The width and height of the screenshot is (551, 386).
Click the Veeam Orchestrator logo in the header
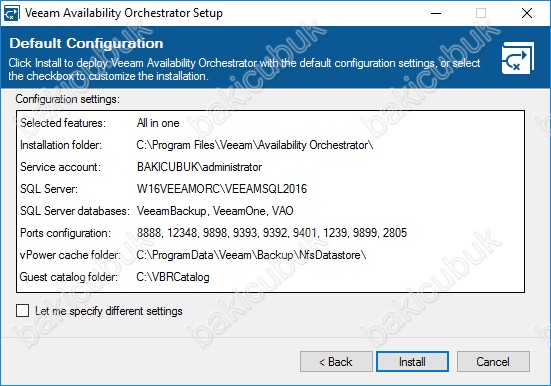pyautogui.click(x=518, y=58)
